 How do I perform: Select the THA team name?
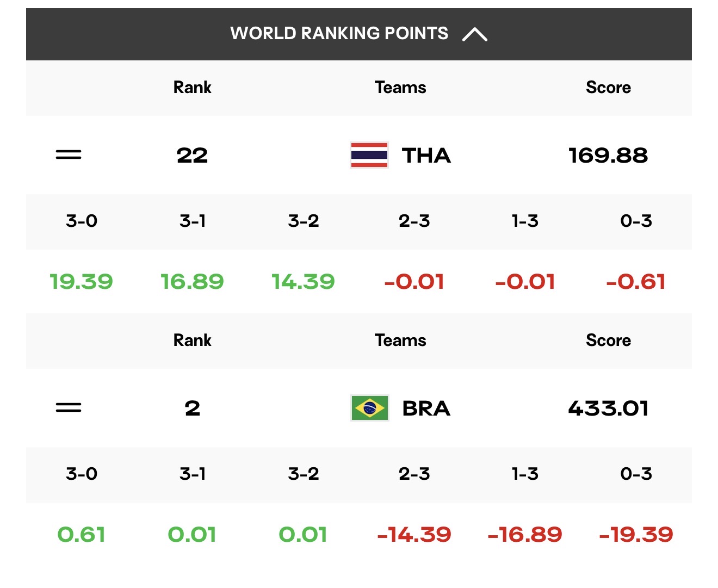pos(426,156)
